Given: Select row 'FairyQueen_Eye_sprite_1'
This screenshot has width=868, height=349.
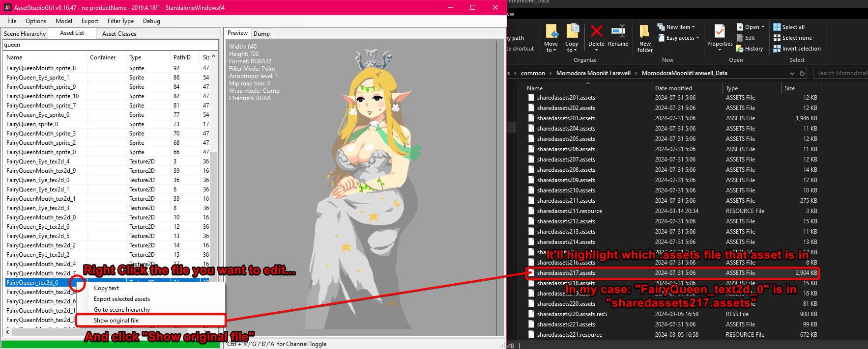Looking at the screenshot, I should point(107,78).
